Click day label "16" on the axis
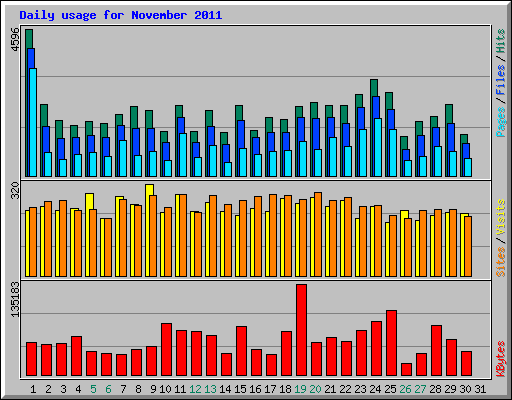Viewport: 512px width, 400px height. [255, 389]
